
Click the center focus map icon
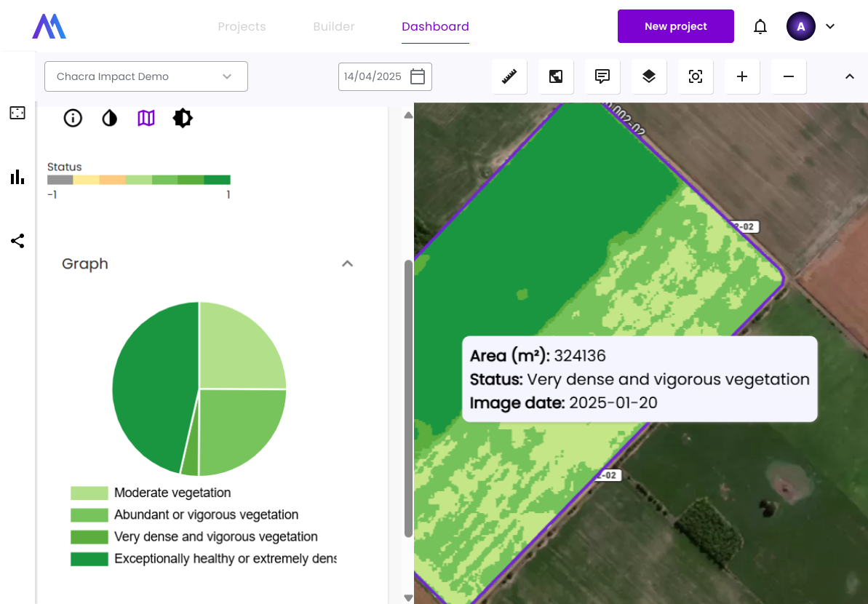coord(696,76)
